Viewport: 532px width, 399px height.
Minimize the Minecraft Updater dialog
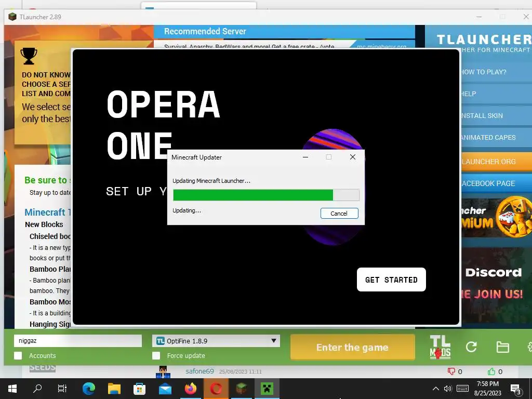305,157
